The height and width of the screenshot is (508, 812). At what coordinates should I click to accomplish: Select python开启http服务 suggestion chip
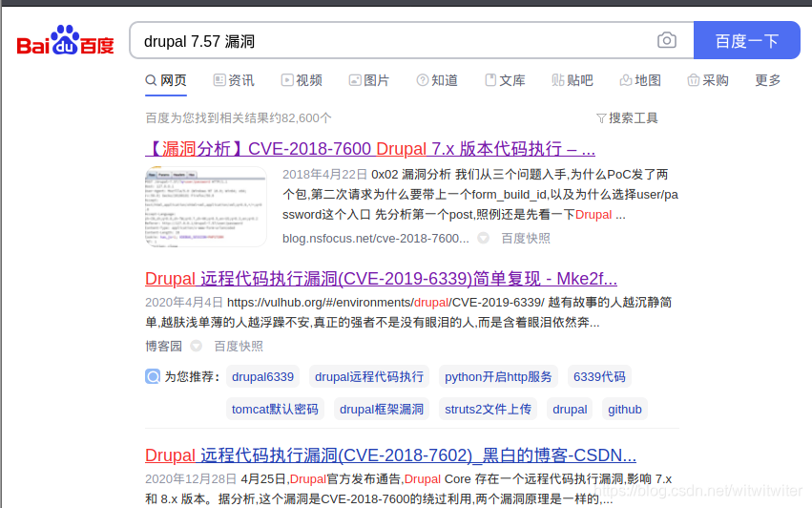[x=498, y=377]
